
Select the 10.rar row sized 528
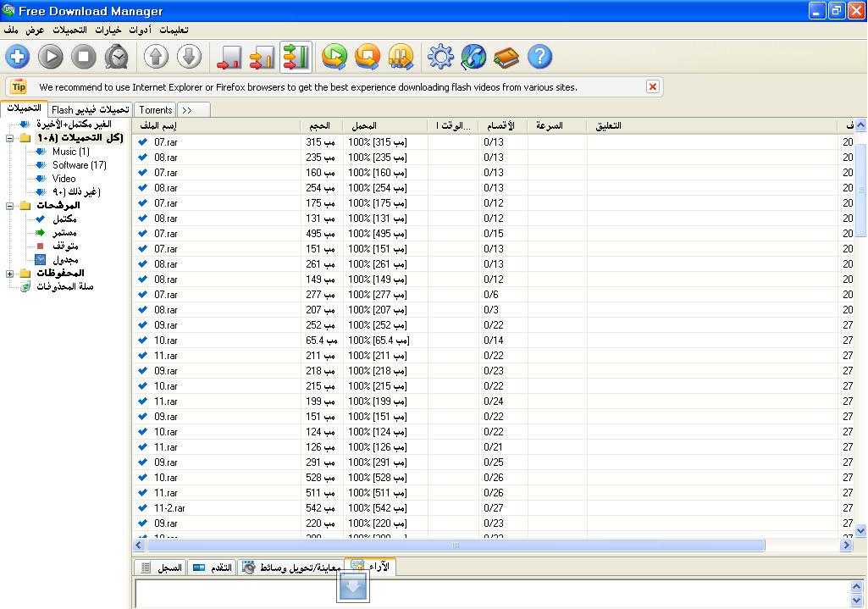pos(493,477)
